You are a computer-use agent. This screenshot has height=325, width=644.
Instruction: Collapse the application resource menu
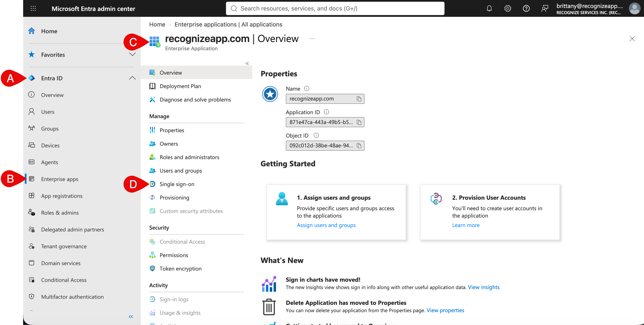[x=247, y=63]
